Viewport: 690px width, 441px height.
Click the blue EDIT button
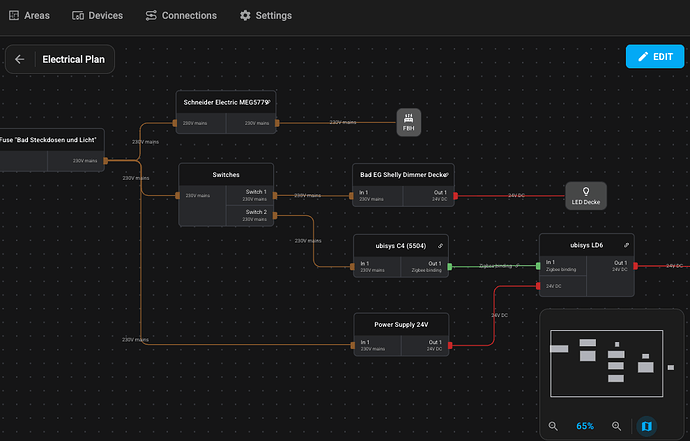(x=655, y=56)
